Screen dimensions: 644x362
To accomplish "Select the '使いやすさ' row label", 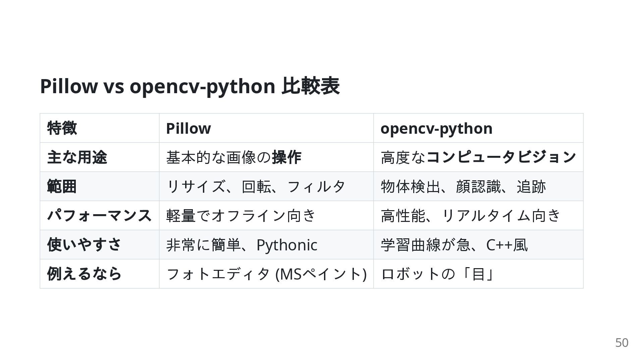I will point(84,245).
